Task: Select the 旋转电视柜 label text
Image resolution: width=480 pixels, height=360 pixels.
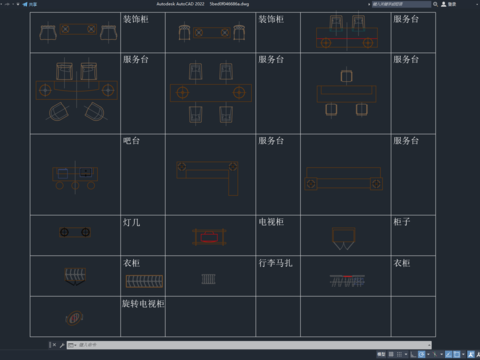Action: (143, 304)
